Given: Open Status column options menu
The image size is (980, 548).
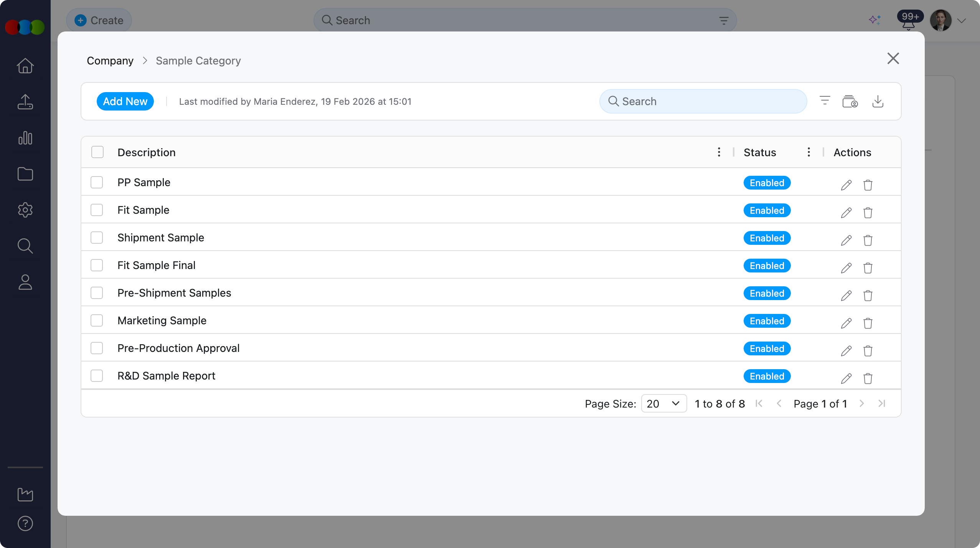Looking at the screenshot, I should 808,152.
